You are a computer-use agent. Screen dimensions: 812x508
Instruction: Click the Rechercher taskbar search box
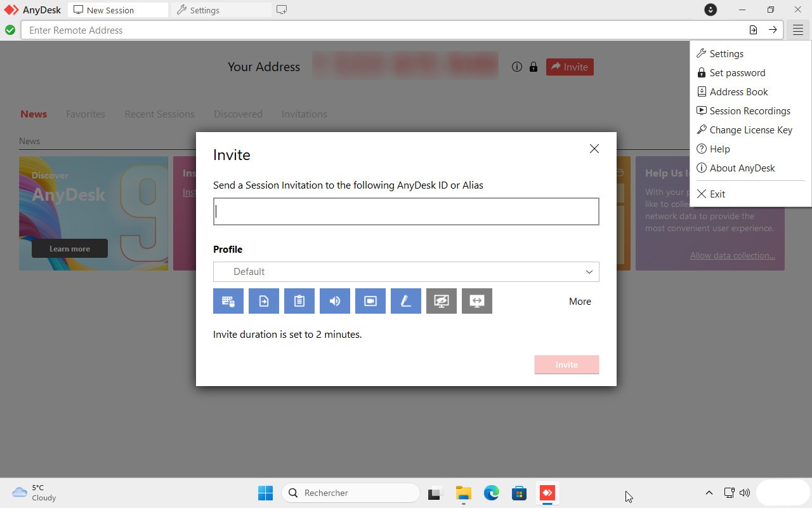coord(351,493)
